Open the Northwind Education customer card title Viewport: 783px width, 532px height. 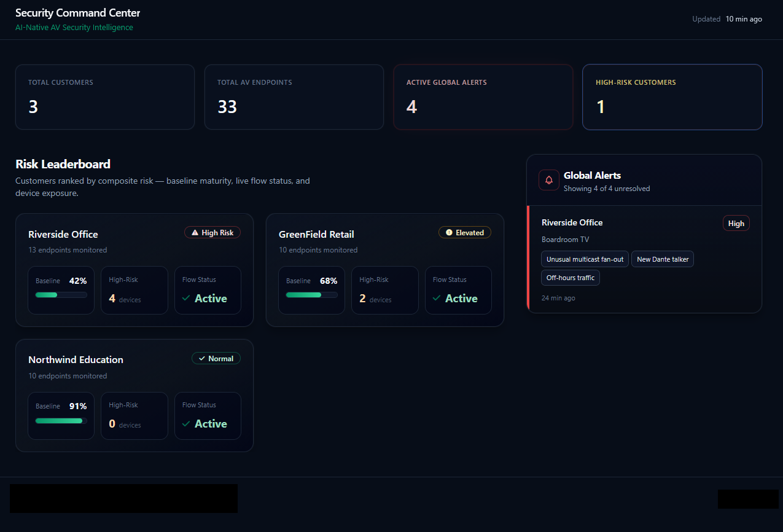pos(76,360)
